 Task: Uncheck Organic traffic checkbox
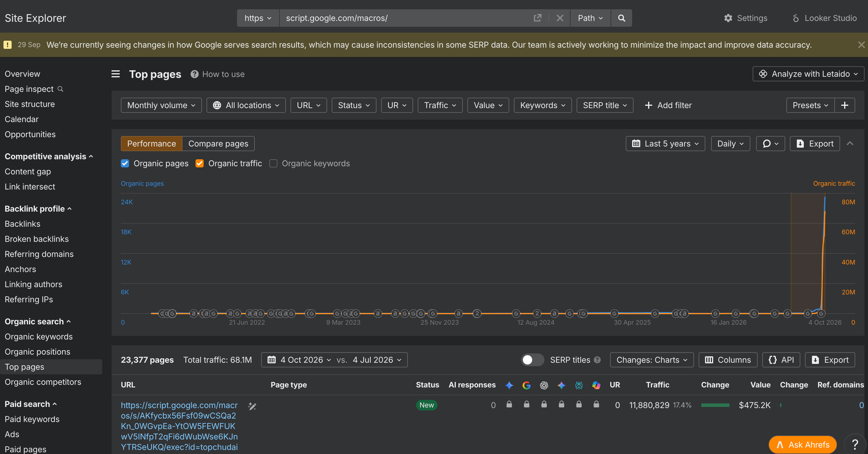tap(200, 163)
